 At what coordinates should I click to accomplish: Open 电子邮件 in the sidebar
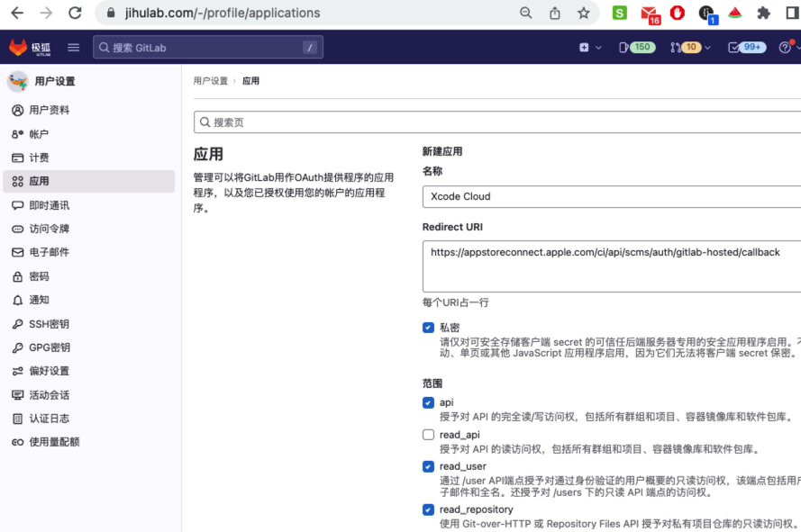click(x=89, y=252)
